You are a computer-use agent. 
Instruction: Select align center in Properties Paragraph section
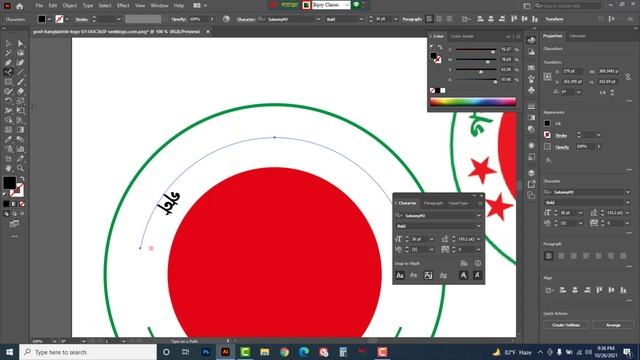pyautogui.click(x=561, y=256)
